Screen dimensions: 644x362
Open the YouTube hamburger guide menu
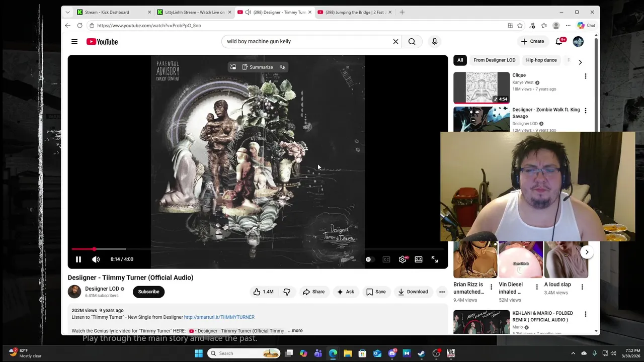click(x=74, y=42)
